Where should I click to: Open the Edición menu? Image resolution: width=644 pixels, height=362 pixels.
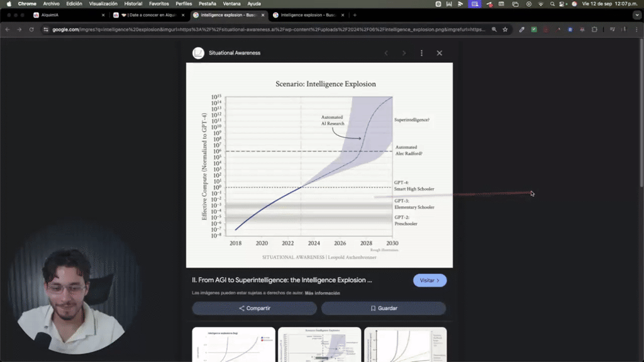pos(74,4)
